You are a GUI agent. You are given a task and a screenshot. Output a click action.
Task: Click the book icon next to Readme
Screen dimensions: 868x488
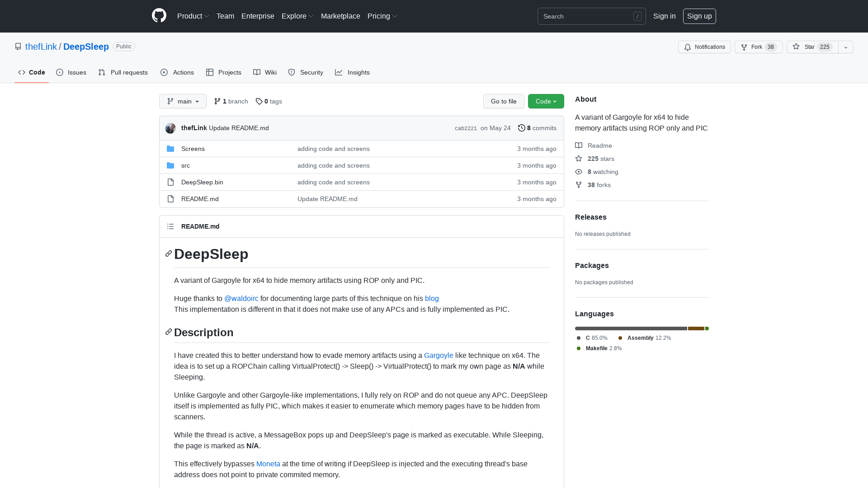[x=579, y=145]
